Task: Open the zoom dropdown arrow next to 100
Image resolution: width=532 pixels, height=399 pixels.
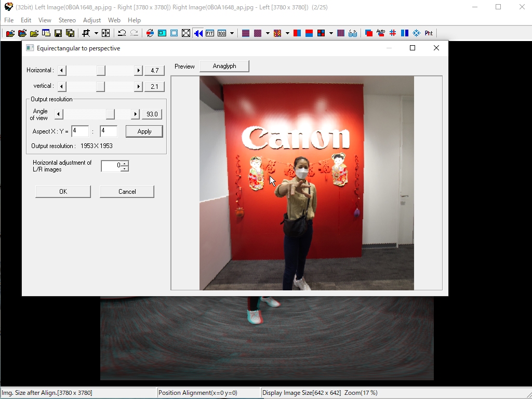Action: pyautogui.click(x=232, y=33)
